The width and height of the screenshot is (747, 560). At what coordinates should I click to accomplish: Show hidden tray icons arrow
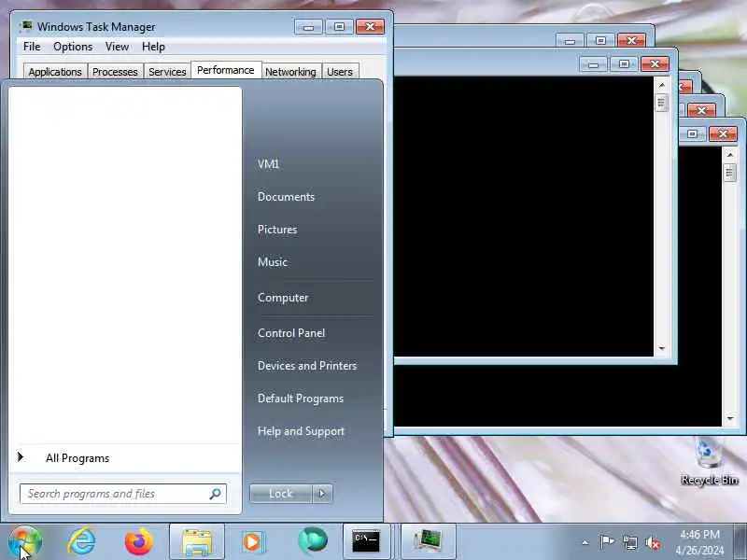[585, 542]
